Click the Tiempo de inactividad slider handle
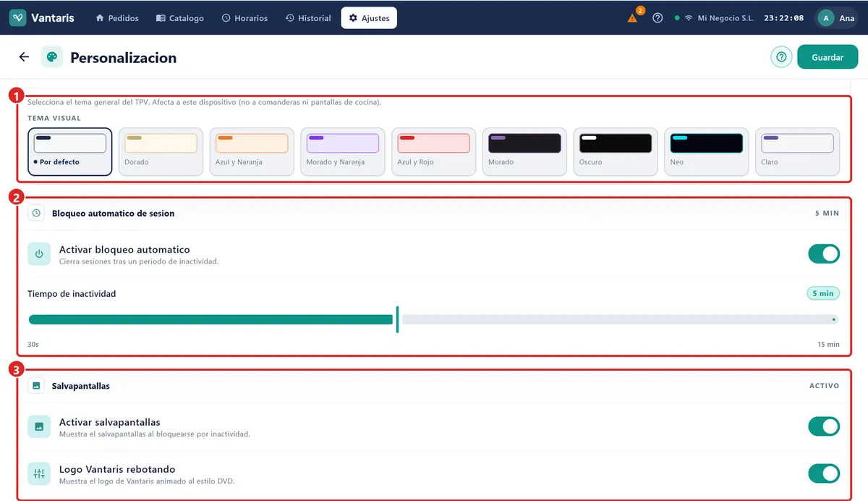This screenshot has height=501, width=868. 397,319
